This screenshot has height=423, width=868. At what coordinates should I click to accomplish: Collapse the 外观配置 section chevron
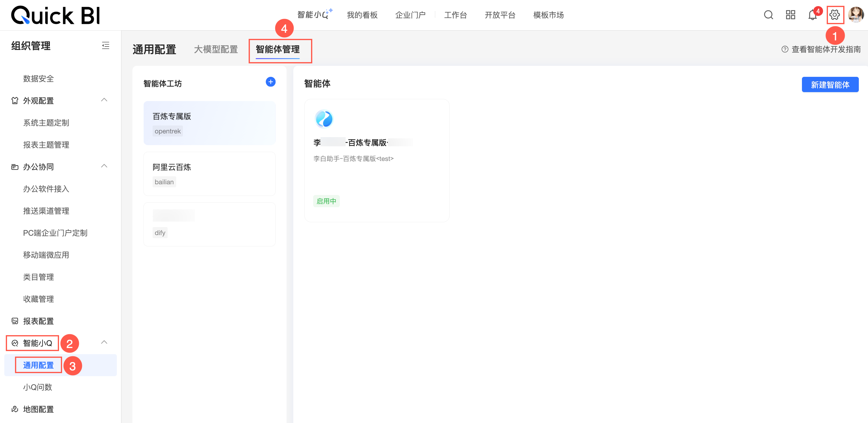pyautogui.click(x=104, y=100)
